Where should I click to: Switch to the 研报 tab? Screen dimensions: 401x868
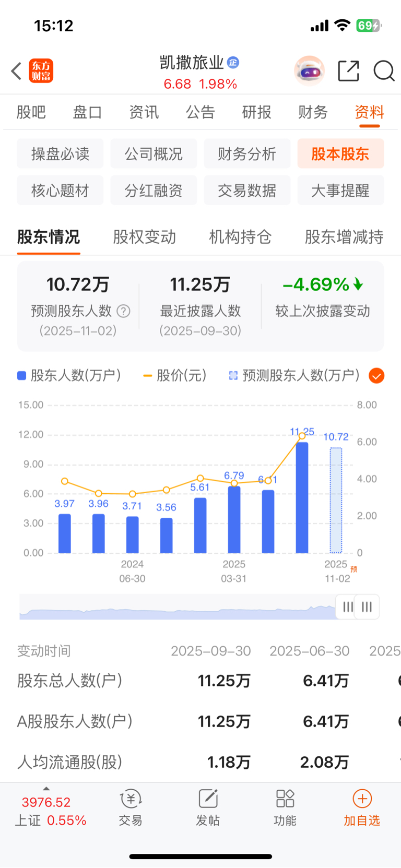pyautogui.click(x=256, y=112)
